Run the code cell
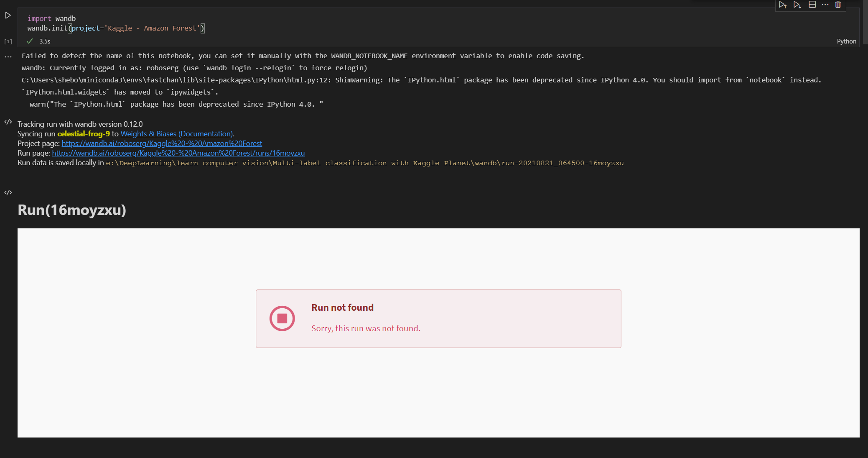 8,15
